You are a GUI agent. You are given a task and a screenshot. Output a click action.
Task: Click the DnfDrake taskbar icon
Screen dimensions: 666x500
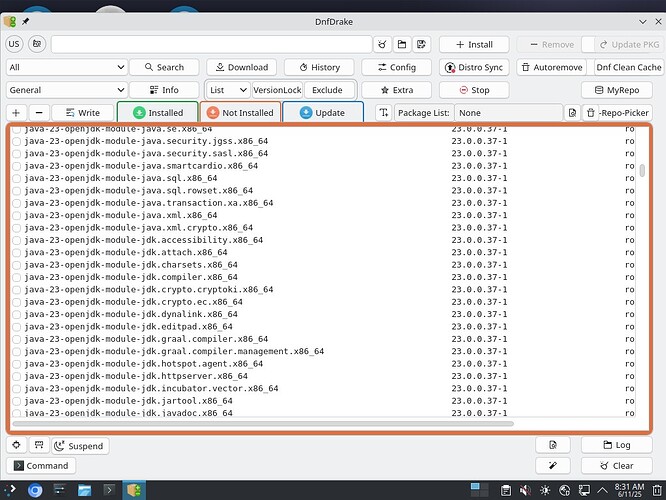(x=134, y=491)
